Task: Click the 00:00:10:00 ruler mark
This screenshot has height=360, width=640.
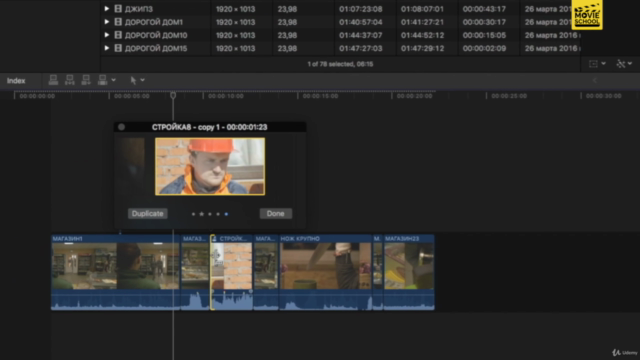Action: click(226, 96)
